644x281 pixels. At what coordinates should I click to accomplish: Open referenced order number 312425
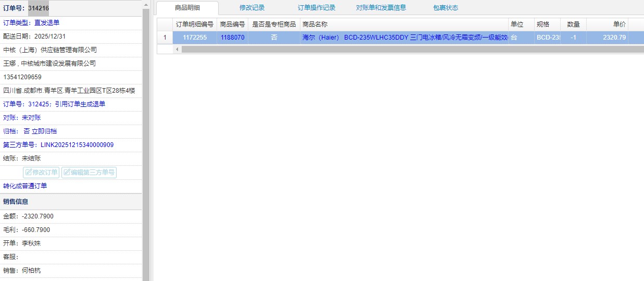click(x=37, y=104)
